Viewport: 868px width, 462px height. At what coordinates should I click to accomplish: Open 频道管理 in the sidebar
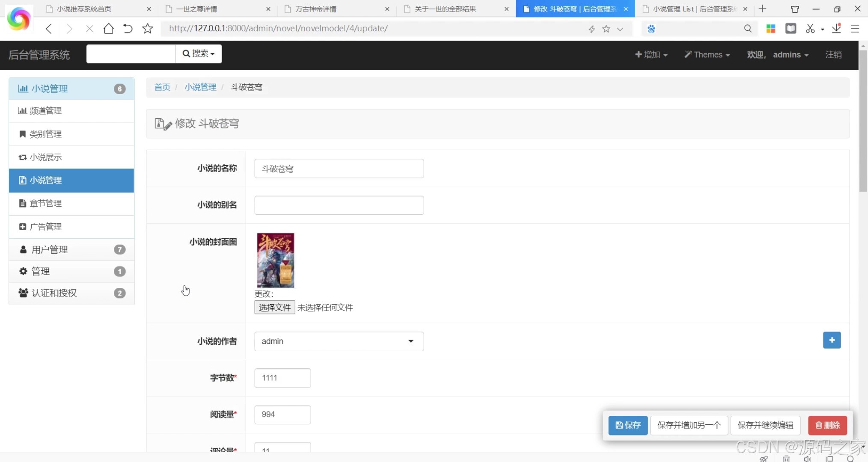[46, 111]
